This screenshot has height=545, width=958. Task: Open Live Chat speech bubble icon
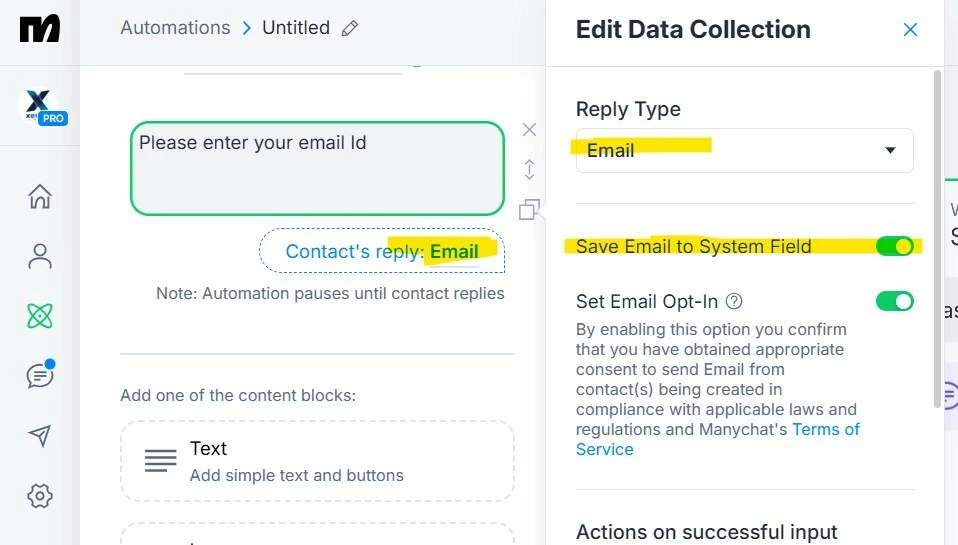40,375
